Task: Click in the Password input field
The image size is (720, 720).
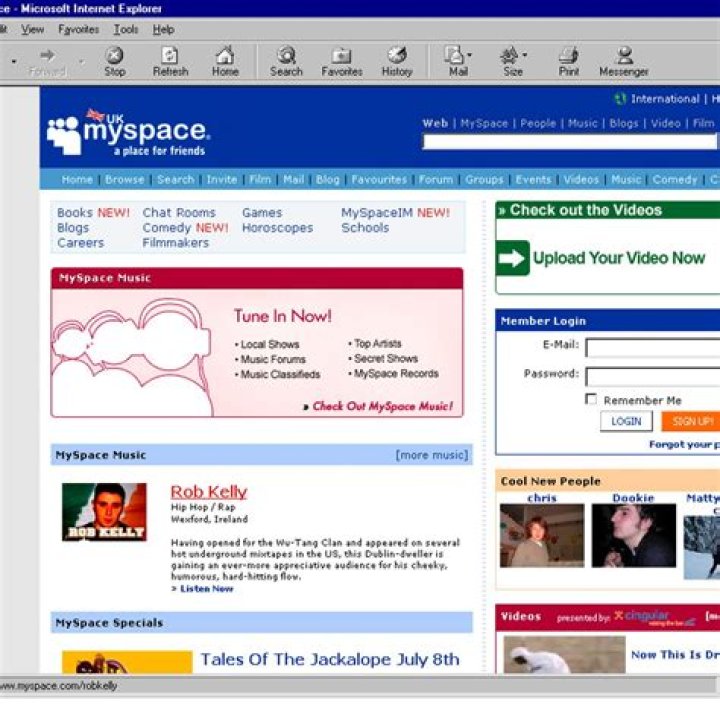Action: (652, 377)
